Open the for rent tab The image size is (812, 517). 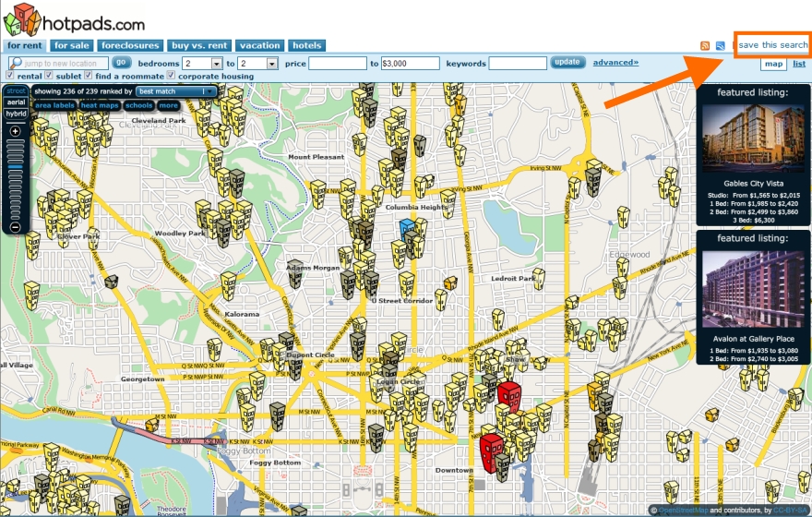(x=24, y=45)
